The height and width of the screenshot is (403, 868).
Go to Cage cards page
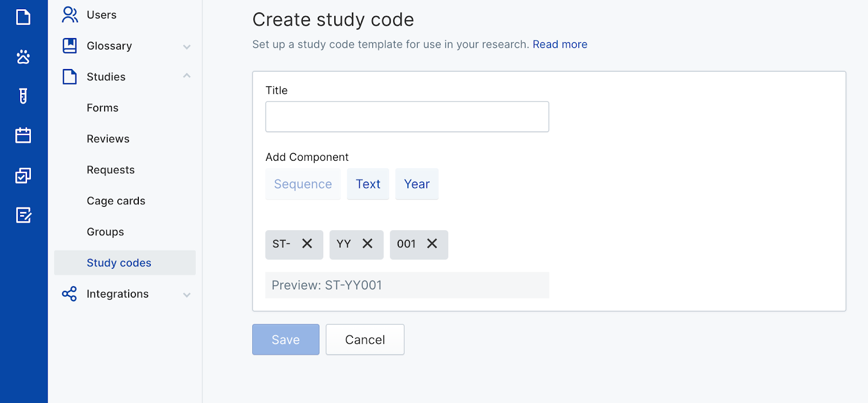116,201
